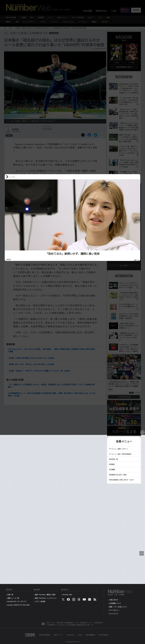The height and width of the screenshot is (644, 145).
Task: Click the 有料会員 button in header
Action: (136, 10)
